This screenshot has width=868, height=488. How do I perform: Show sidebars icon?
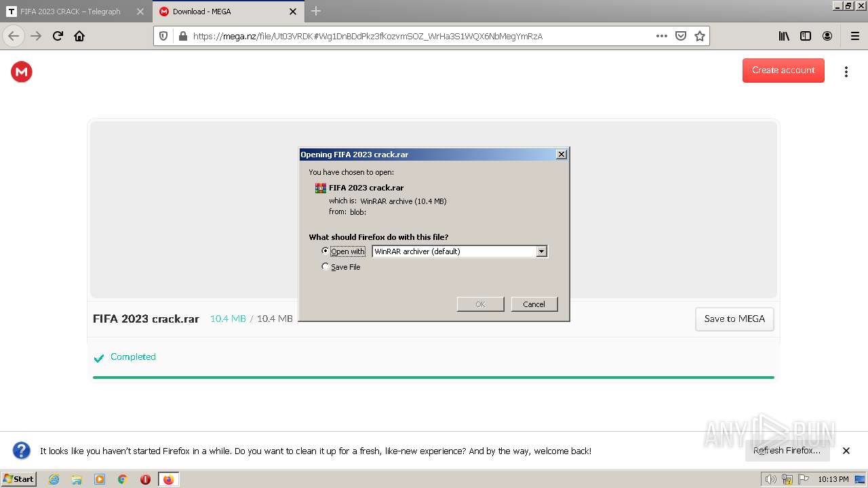click(806, 36)
